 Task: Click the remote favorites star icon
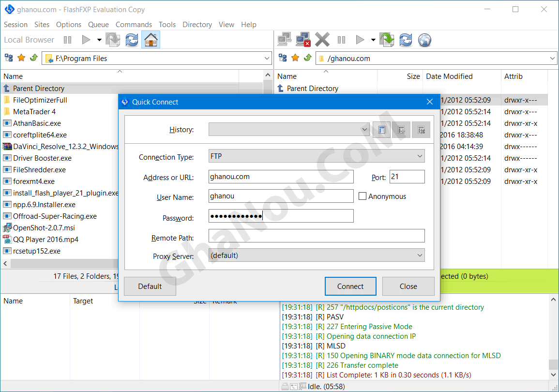295,58
